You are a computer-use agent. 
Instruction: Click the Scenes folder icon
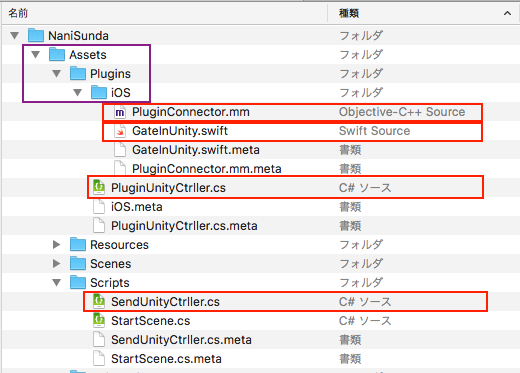tap(78, 263)
